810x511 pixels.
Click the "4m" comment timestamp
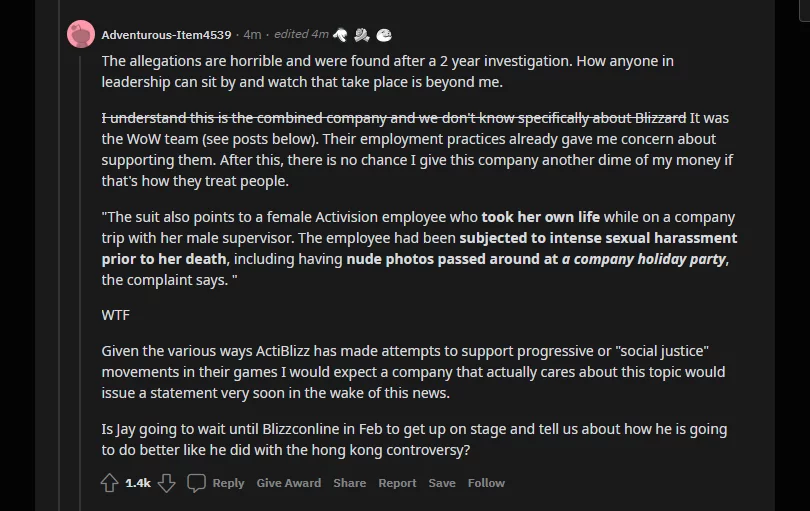tap(252, 35)
